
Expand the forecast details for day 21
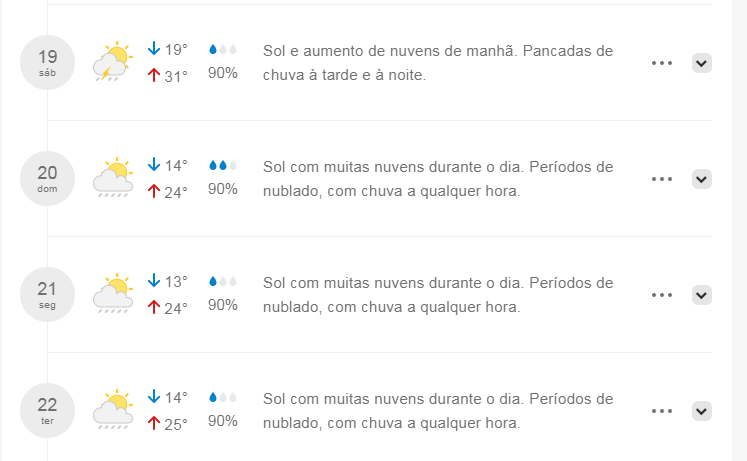point(702,295)
